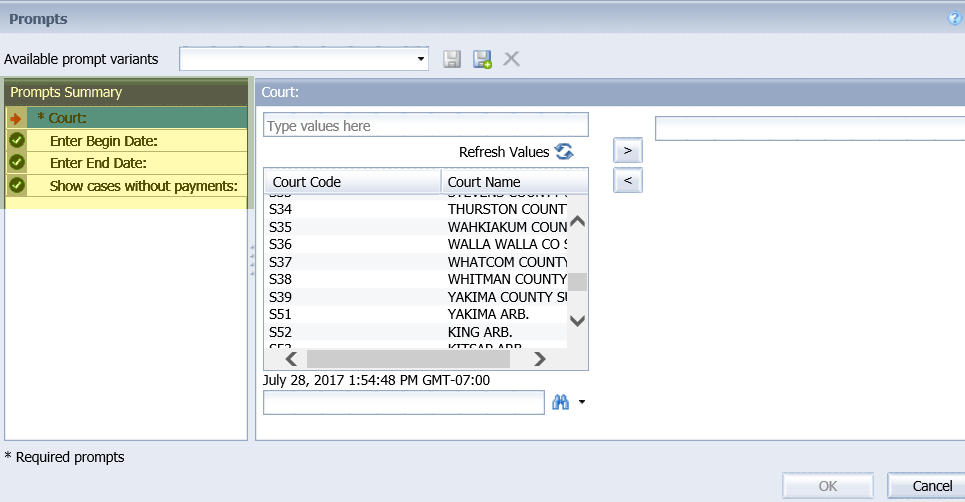Select court code S38
The width and height of the screenshot is (965, 502).
tap(281, 279)
